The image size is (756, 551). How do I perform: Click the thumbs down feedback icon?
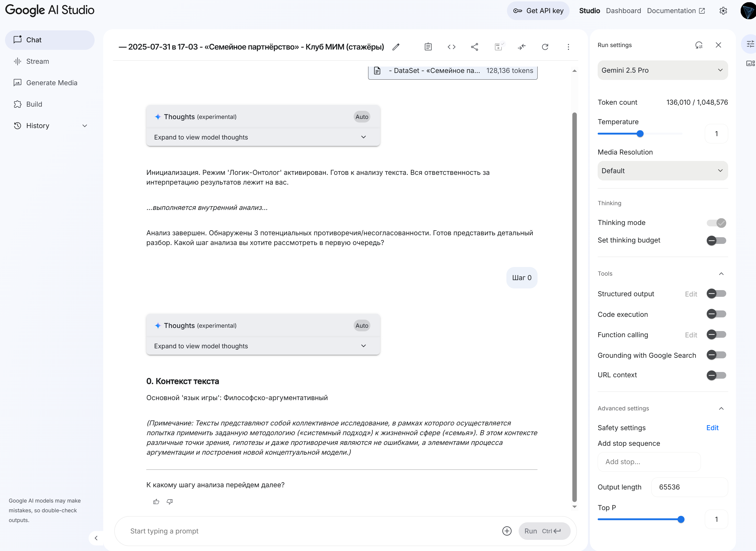170,502
